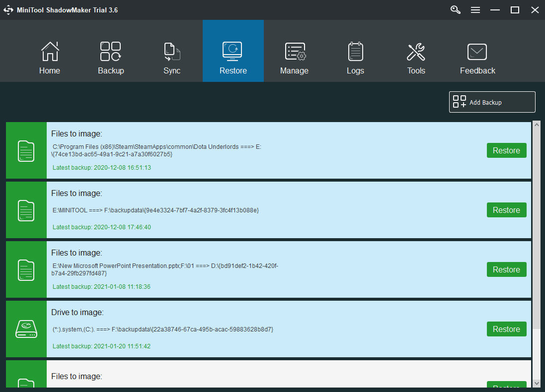The height and width of the screenshot is (392, 545).
Task: Open the Feedback envelope icon
Action: coord(477,52)
